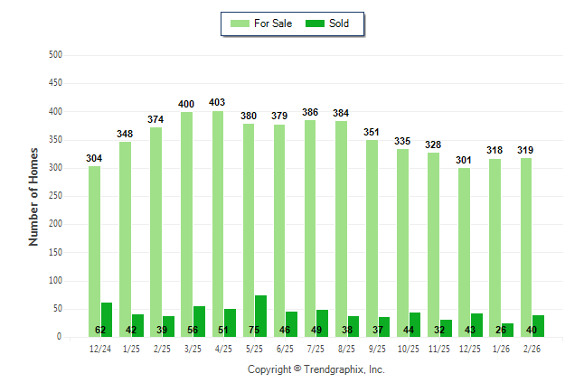Viewport: 584px width, 392px height.
Task: Select the 3/25 For Sale bar
Action: tap(186, 225)
